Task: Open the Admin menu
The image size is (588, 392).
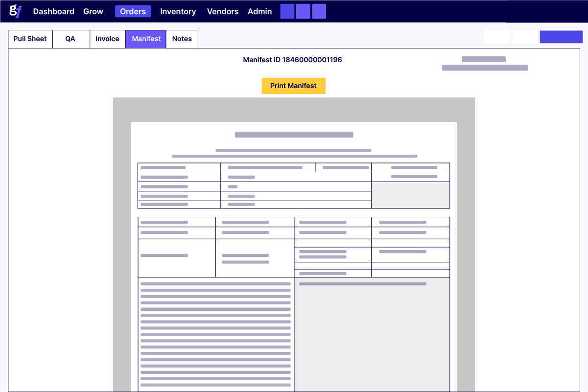Action: tap(260, 11)
